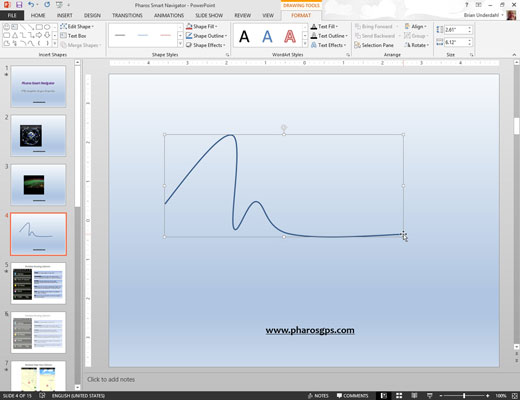Viewport: 520px width, 400px height.
Task: Click the Fit slide to window icon
Action: pyautogui.click(x=514, y=396)
